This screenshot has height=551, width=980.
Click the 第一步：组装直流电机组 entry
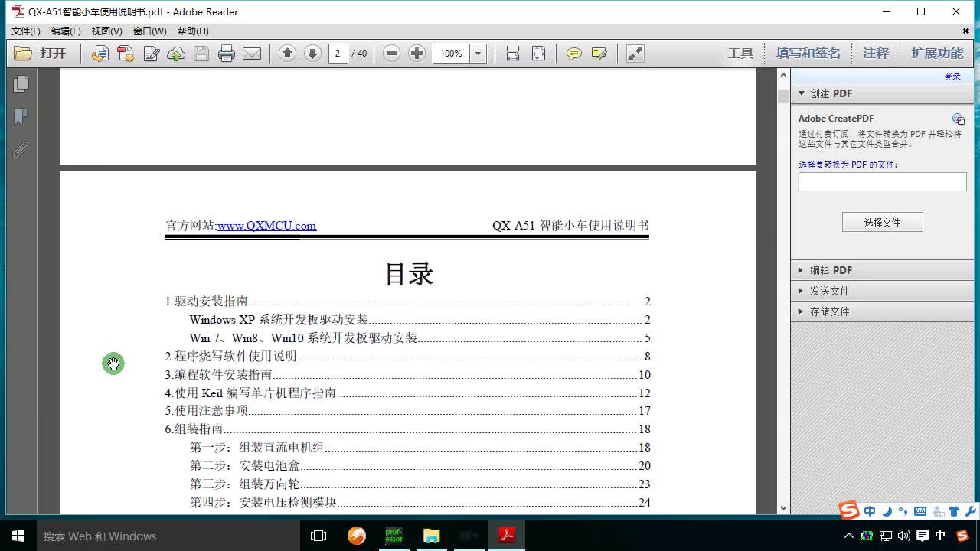click(x=420, y=448)
